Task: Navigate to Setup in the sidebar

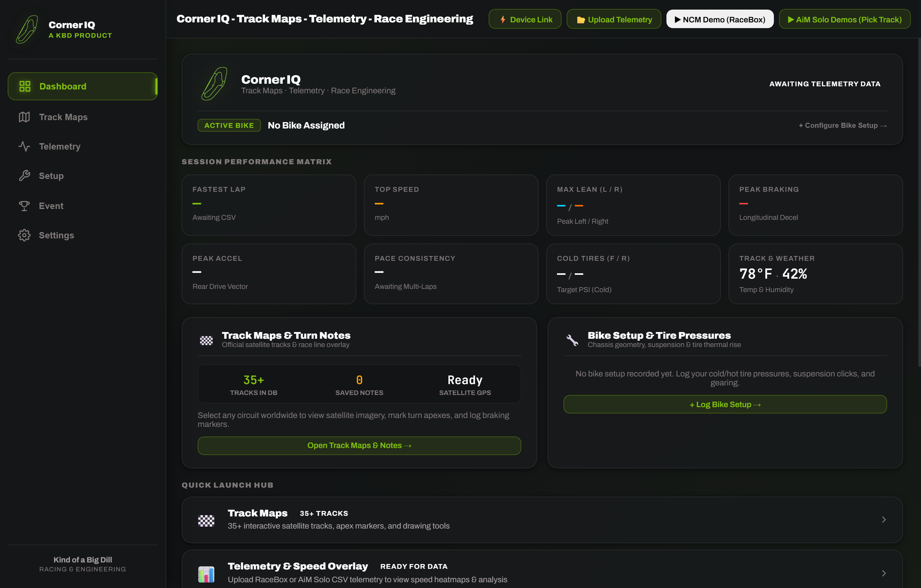Action: pos(83,176)
